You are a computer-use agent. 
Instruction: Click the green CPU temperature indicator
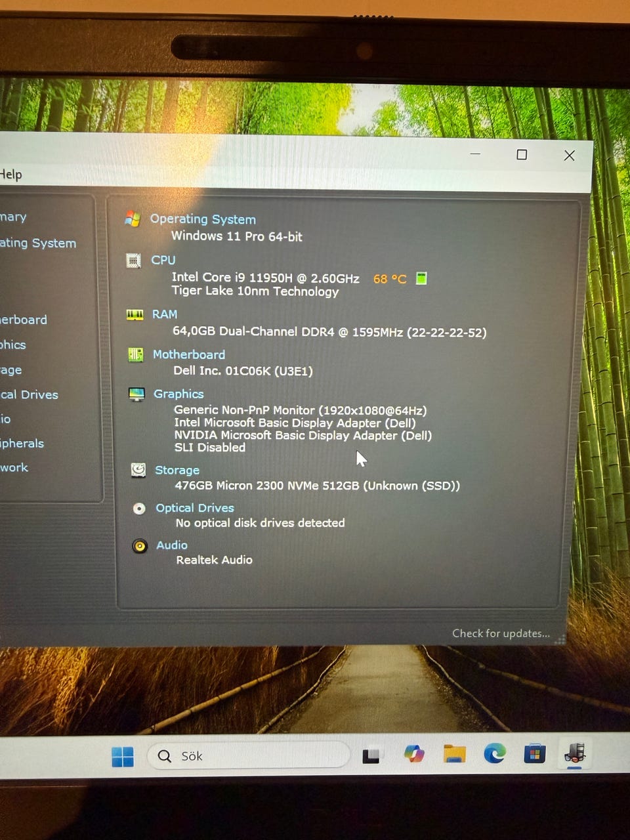(421, 278)
